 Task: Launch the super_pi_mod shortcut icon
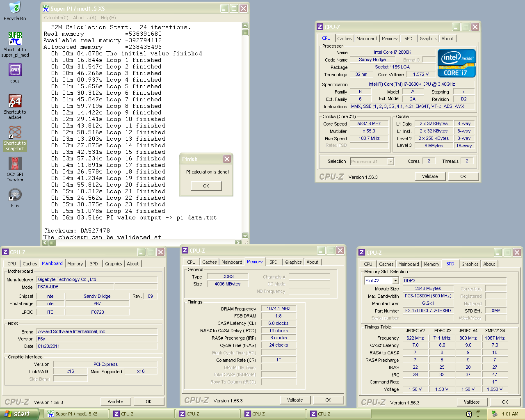click(x=15, y=39)
